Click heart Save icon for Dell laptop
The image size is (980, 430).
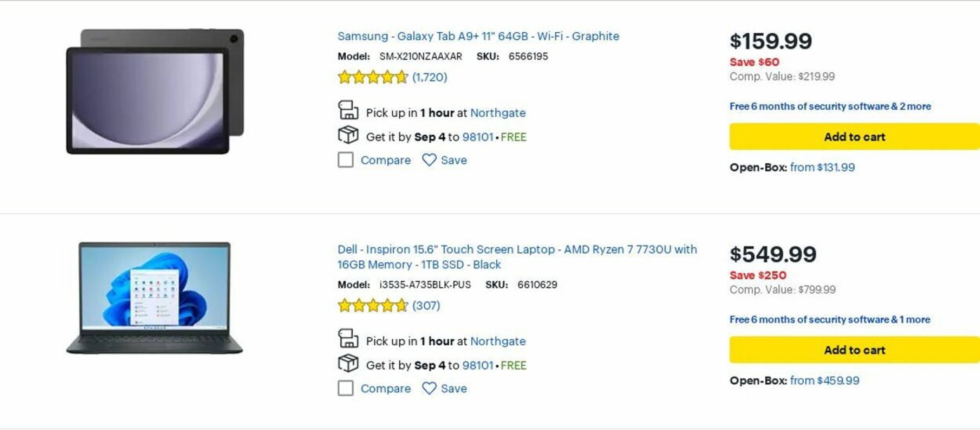pos(429,388)
